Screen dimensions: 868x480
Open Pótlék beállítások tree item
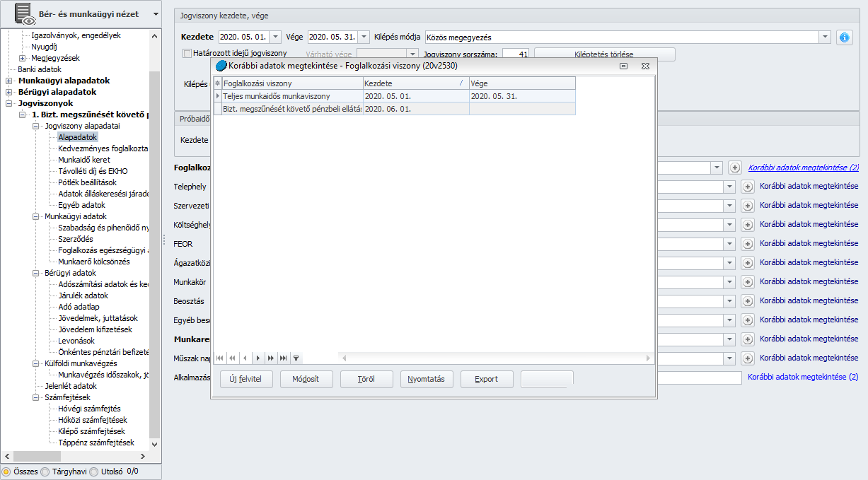pos(87,182)
